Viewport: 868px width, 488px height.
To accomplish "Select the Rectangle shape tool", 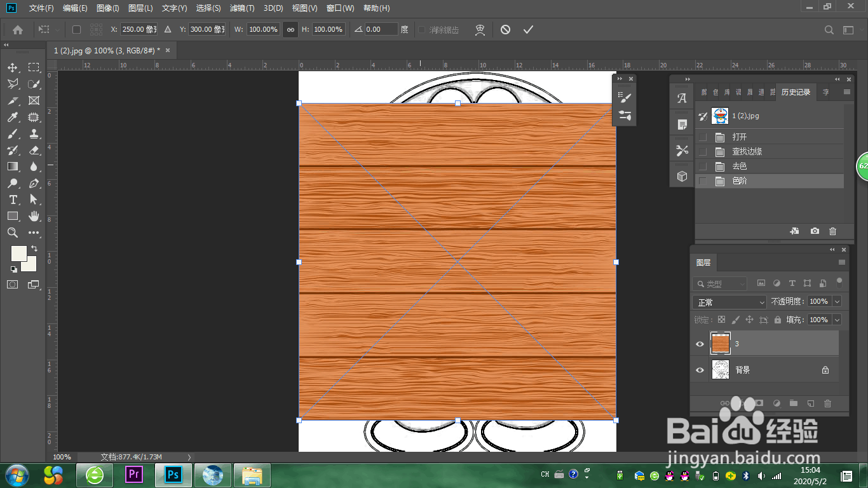I will (12, 216).
